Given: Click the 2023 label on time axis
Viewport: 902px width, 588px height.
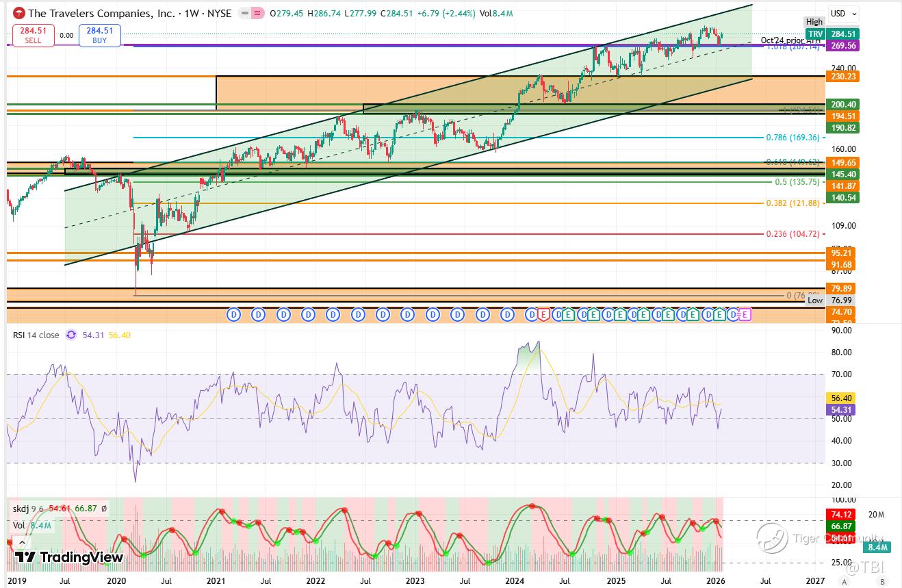Looking at the screenshot, I should pyautogui.click(x=415, y=580).
